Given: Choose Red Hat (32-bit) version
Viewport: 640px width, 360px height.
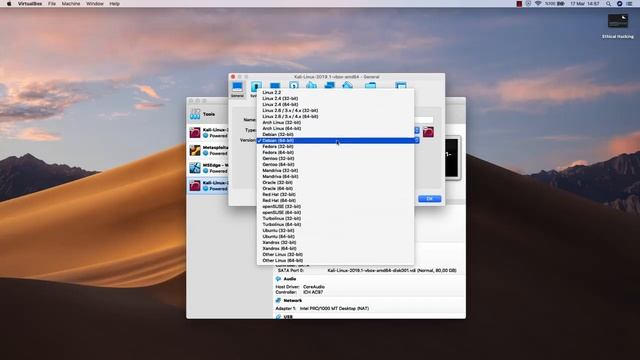Looking at the screenshot, I should 336,194.
